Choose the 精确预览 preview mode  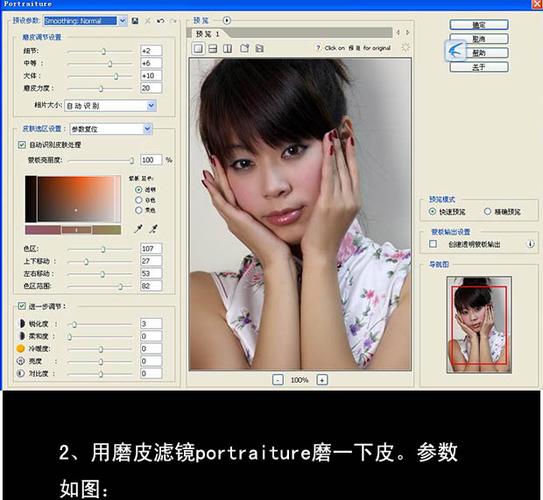[x=487, y=211]
